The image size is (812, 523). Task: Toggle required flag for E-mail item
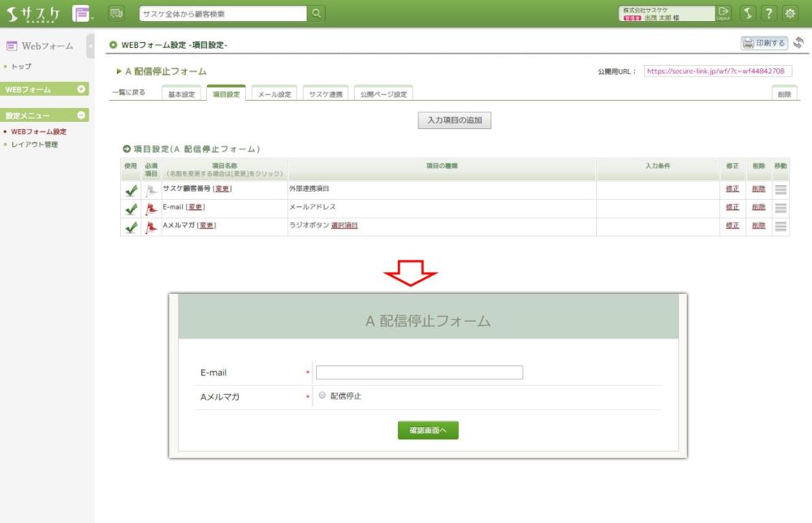(151, 209)
